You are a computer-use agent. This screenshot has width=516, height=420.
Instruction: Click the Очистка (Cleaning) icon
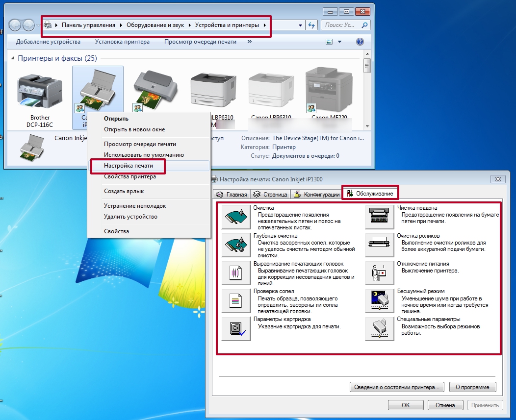point(236,218)
